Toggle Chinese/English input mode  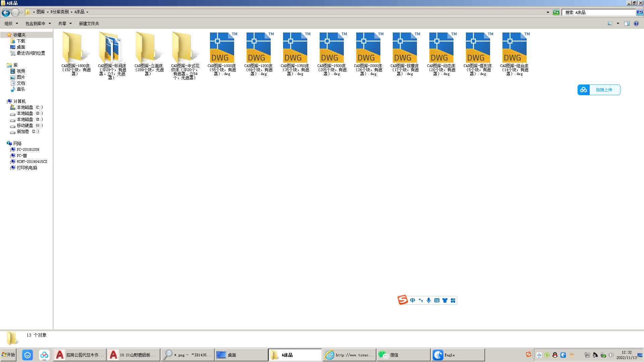coord(413,300)
